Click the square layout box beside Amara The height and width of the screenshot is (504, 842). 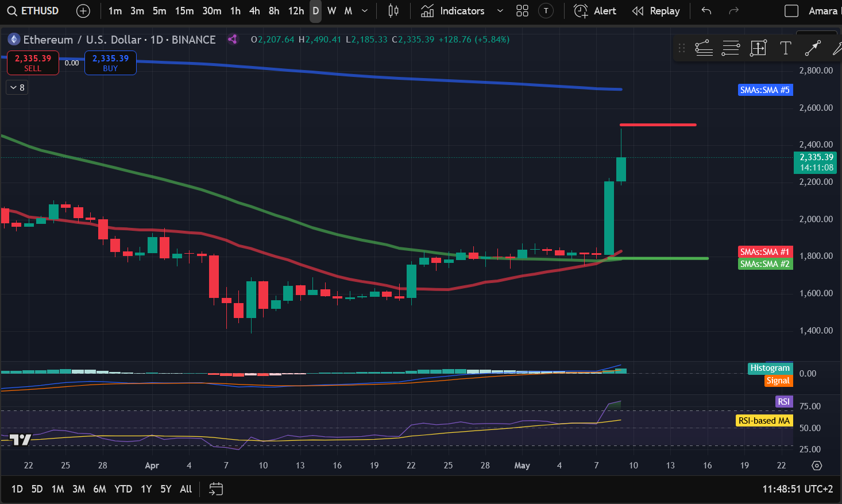791,11
